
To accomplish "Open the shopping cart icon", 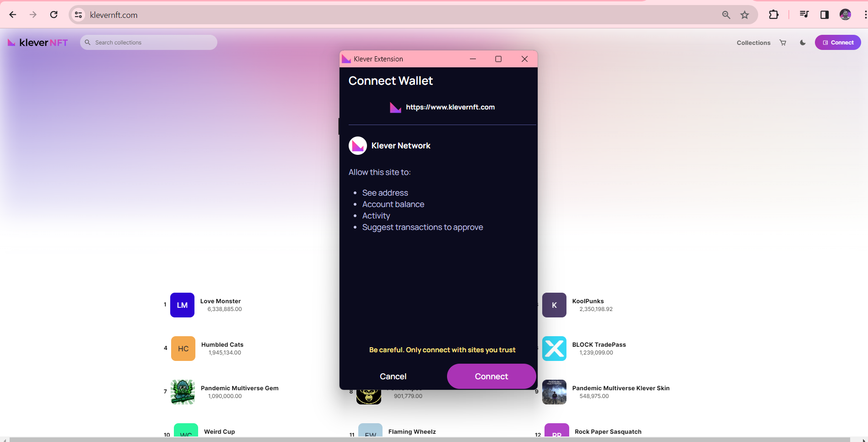I will [x=783, y=43].
